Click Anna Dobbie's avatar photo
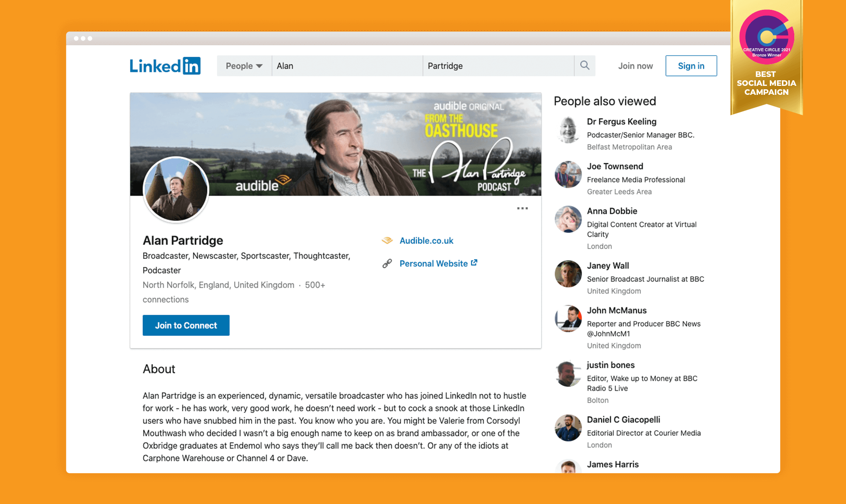 pyautogui.click(x=568, y=219)
